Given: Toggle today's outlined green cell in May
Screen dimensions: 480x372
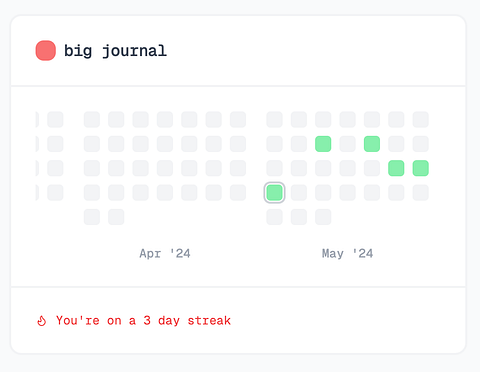Looking at the screenshot, I should click(x=274, y=193).
